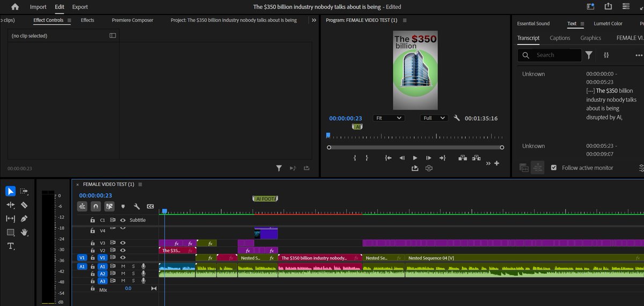The height and width of the screenshot is (306, 644).
Task: Click the filter icon in Transcript search
Action: [x=589, y=55]
